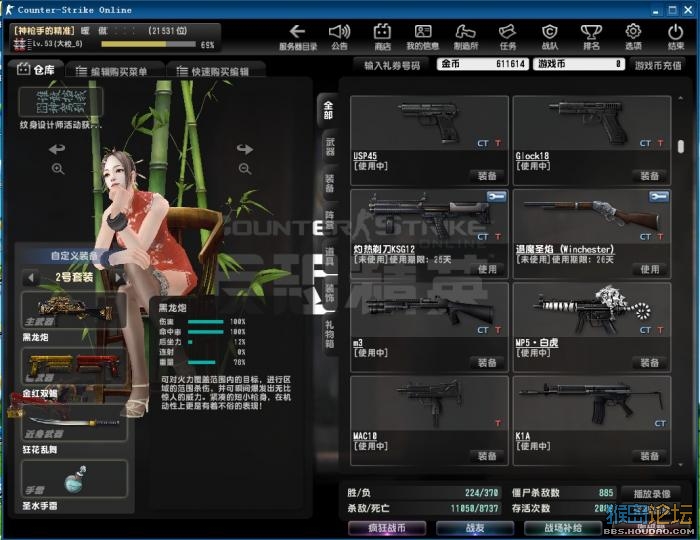Zoom in on the character model
This screenshot has width=700, height=540.
point(58,169)
